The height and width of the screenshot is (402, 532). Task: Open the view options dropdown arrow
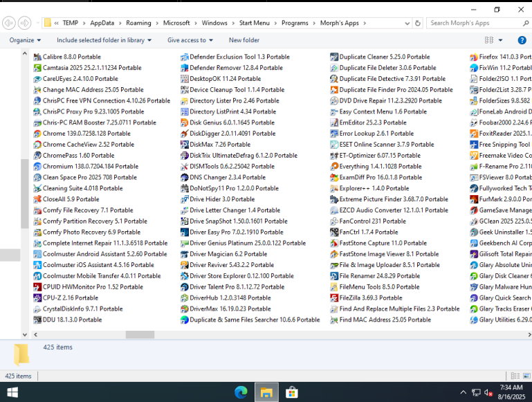(500, 40)
